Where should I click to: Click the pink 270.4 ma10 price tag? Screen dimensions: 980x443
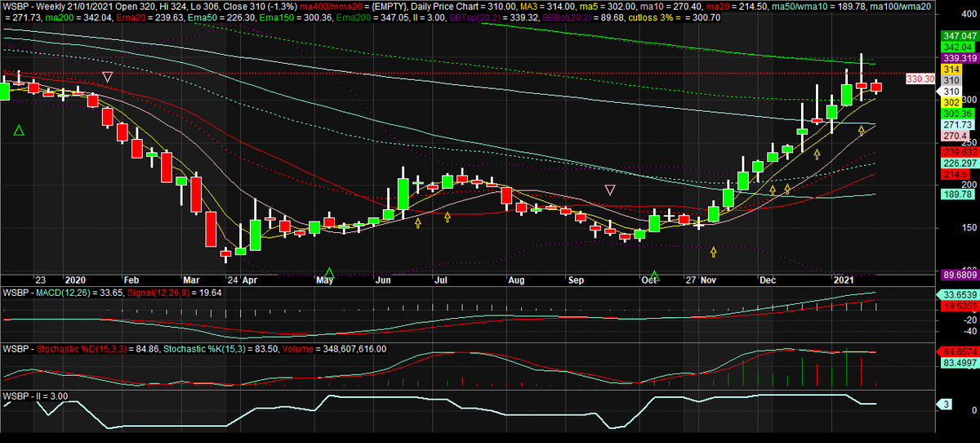pyautogui.click(x=955, y=136)
